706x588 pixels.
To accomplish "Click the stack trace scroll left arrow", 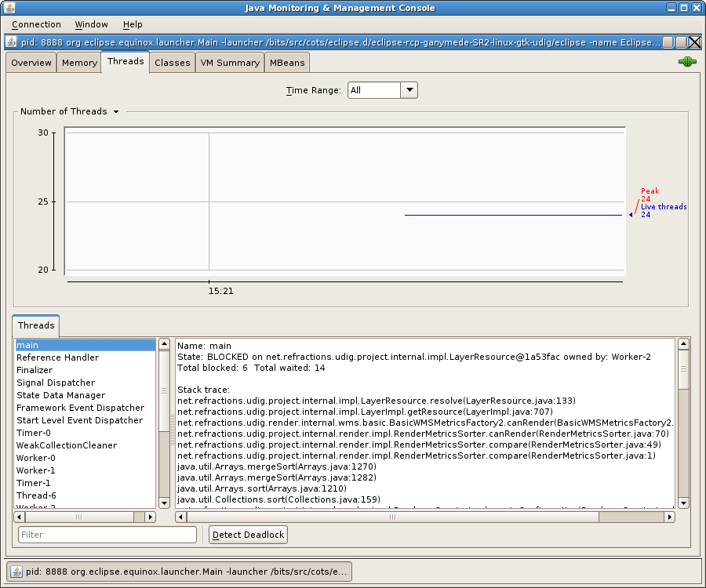I will pyautogui.click(x=181, y=517).
